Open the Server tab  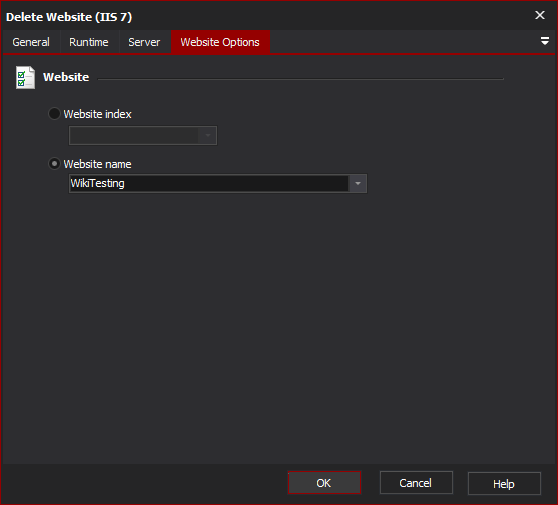click(x=144, y=42)
